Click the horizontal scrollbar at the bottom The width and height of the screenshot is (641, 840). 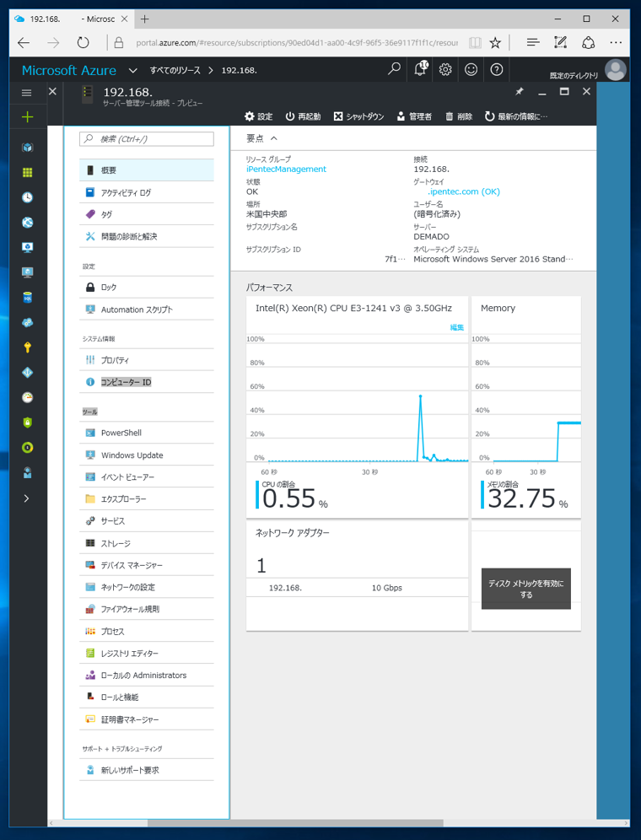click(295, 823)
